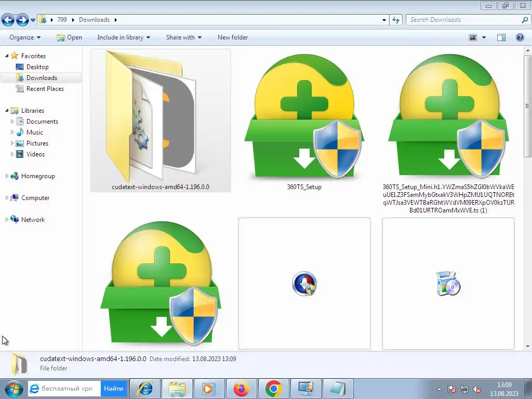The image size is (532, 399).
Task: Click the search magnifier icon
Action: click(525, 20)
